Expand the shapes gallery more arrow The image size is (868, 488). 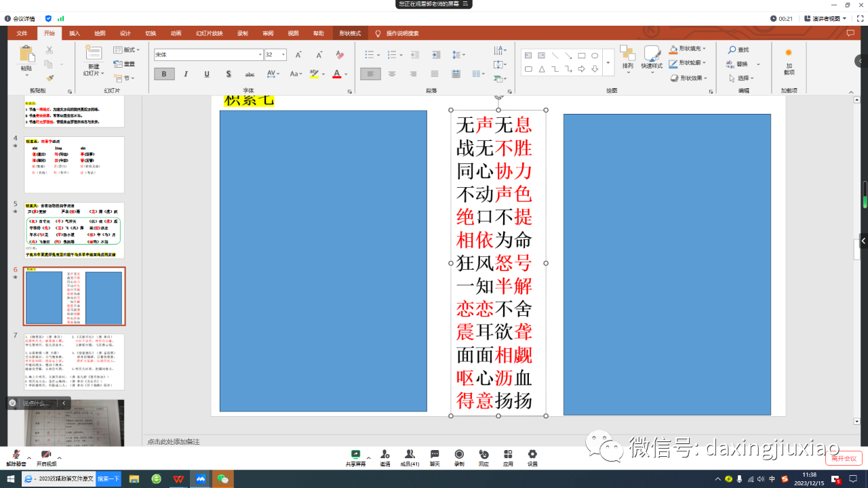tap(608, 62)
